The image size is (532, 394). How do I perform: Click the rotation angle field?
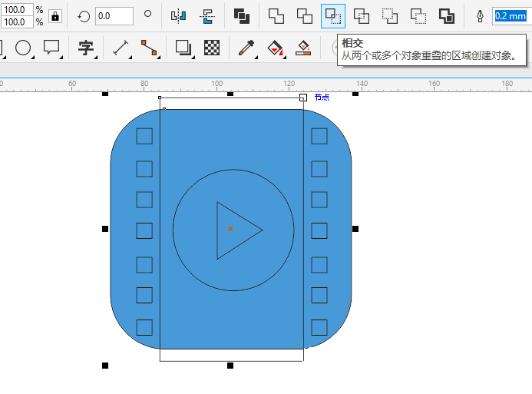tap(114, 16)
